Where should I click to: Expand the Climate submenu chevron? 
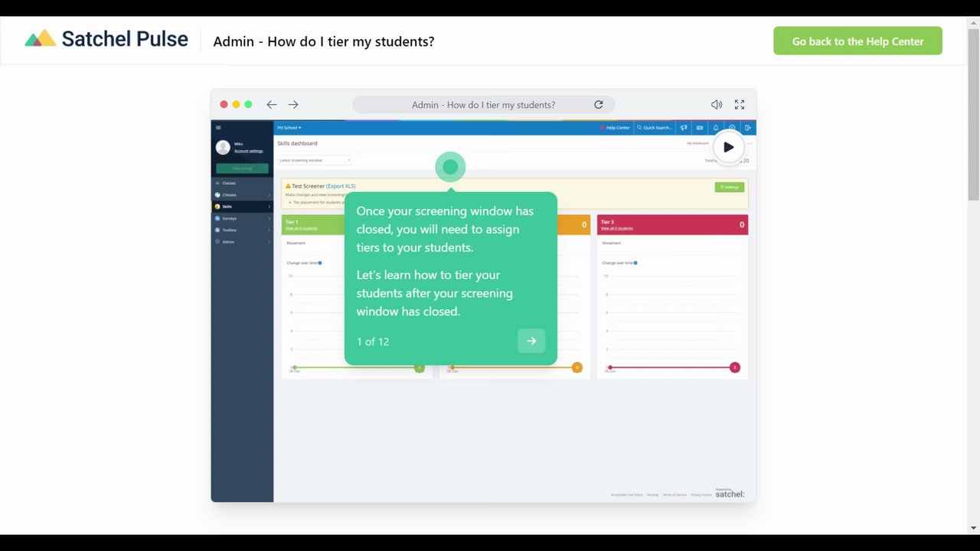(269, 195)
